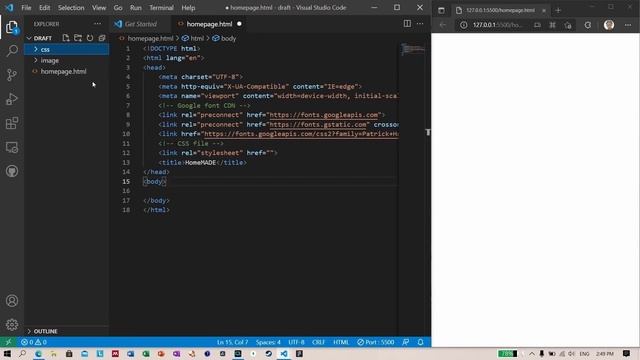Open Explorer views and more actions menu
Image resolution: width=640 pixels, height=360 pixels.
pyautogui.click(x=98, y=24)
